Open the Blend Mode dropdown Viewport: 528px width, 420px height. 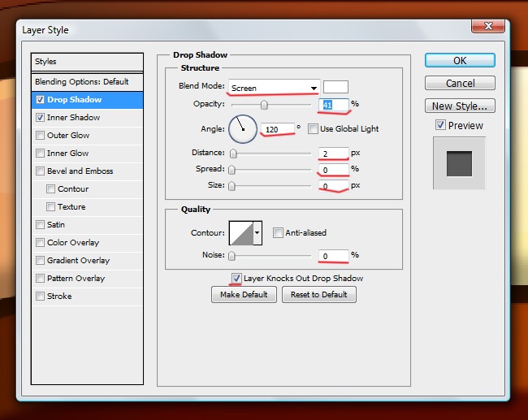[x=274, y=87]
